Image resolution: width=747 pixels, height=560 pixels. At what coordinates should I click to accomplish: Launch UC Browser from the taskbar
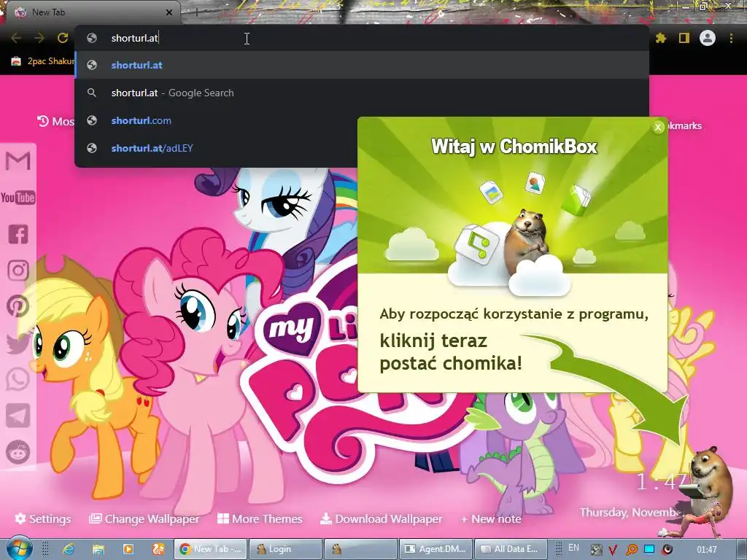pos(158,549)
